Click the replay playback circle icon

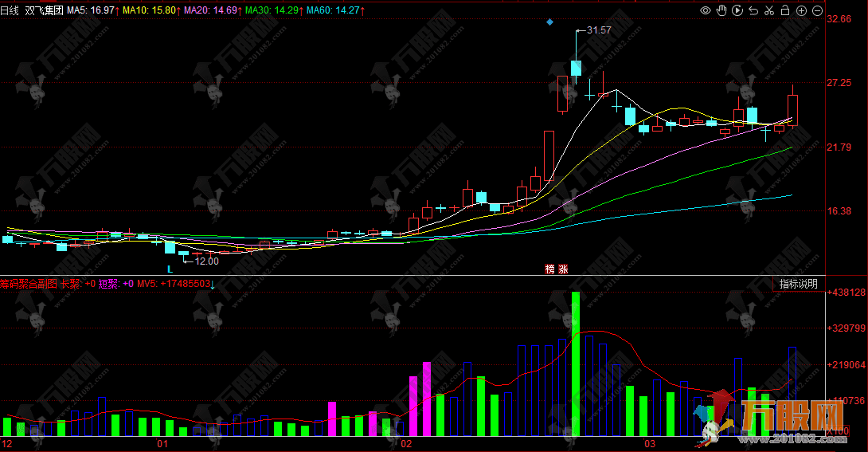coord(737,10)
